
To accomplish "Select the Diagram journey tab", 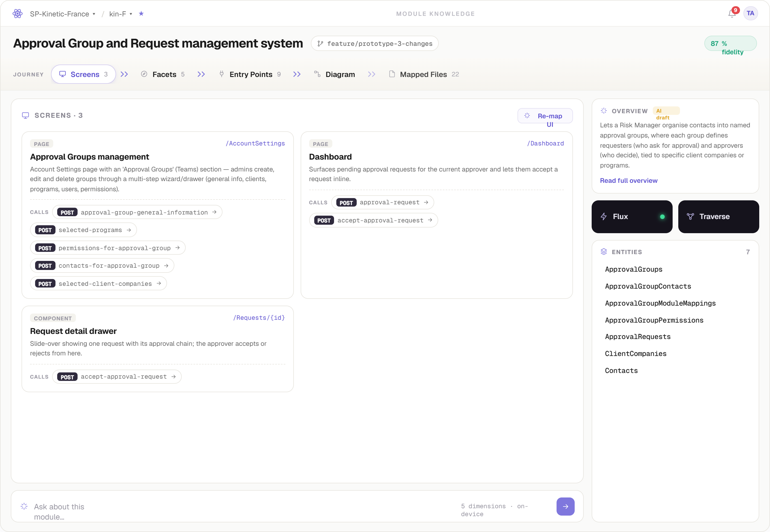I will pos(335,74).
